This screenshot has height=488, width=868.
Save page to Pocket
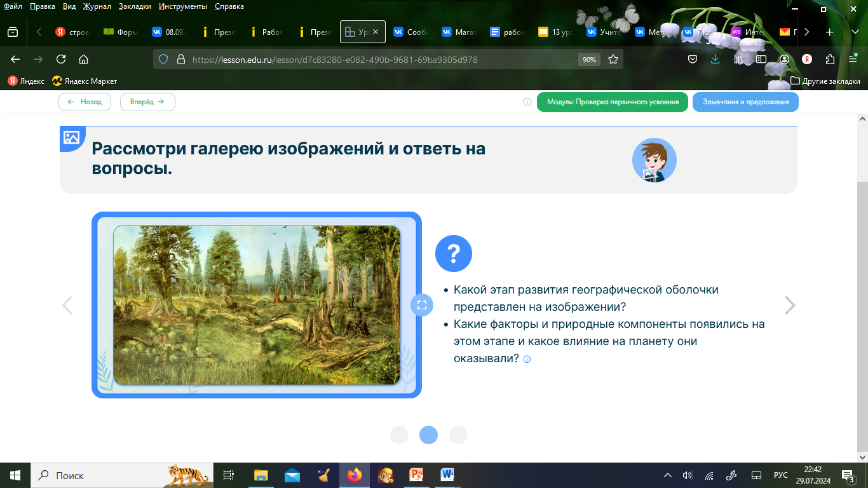(693, 59)
